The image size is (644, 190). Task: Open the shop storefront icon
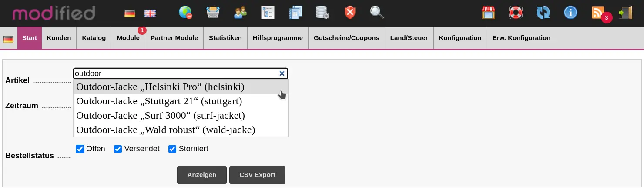[489, 13]
